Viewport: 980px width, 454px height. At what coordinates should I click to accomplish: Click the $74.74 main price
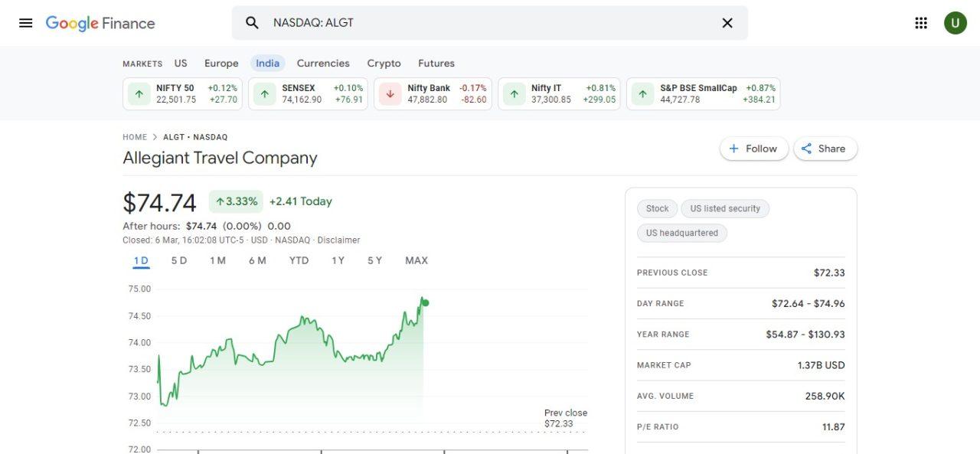click(x=159, y=203)
